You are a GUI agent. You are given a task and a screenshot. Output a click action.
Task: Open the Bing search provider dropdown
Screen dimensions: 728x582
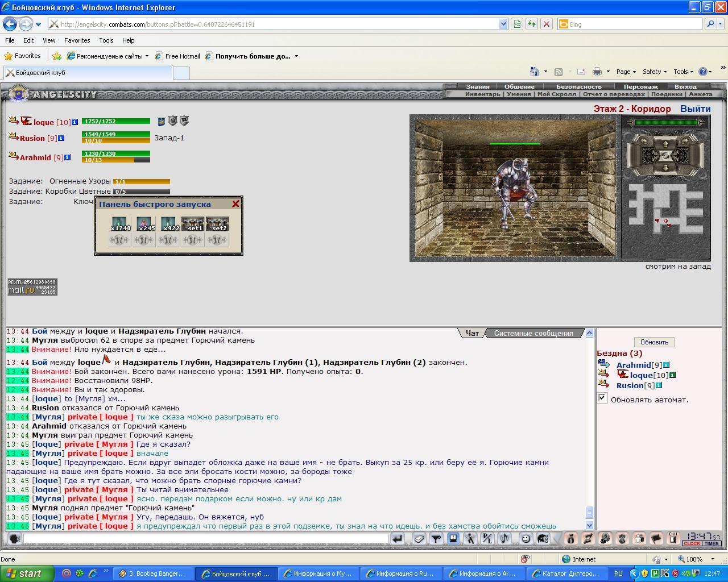pyautogui.click(x=722, y=24)
